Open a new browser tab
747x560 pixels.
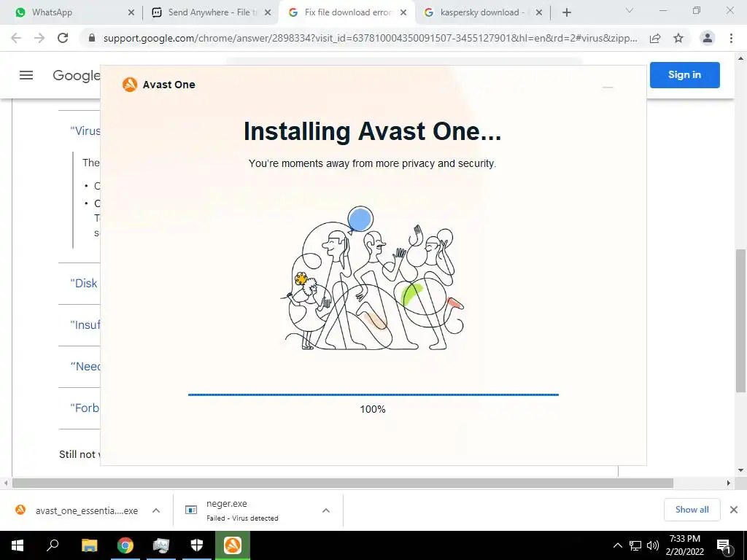[566, 13]
